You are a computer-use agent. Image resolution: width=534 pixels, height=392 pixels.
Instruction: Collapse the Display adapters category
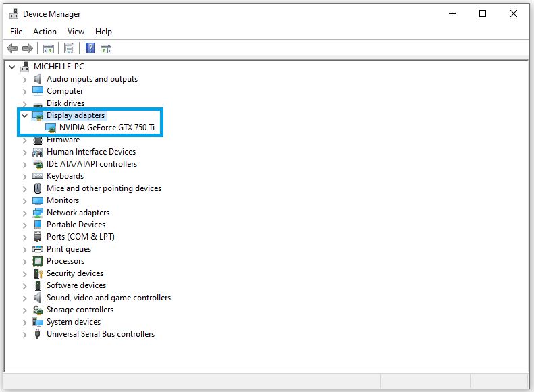pyautogui.click(x=24, y=115)
